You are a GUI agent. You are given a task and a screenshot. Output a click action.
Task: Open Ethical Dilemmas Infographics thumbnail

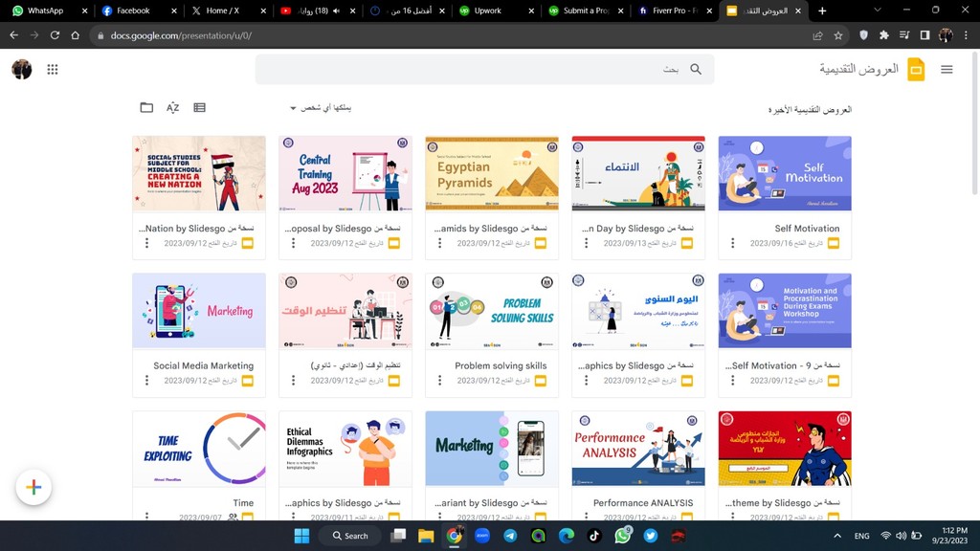[x=345, y=448]
